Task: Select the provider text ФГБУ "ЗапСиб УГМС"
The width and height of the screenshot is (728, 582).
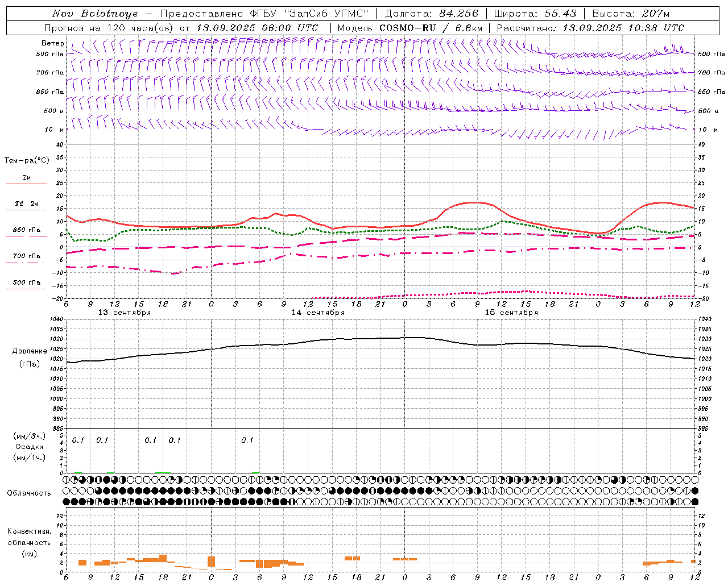Action: click(x=309, y=14)
